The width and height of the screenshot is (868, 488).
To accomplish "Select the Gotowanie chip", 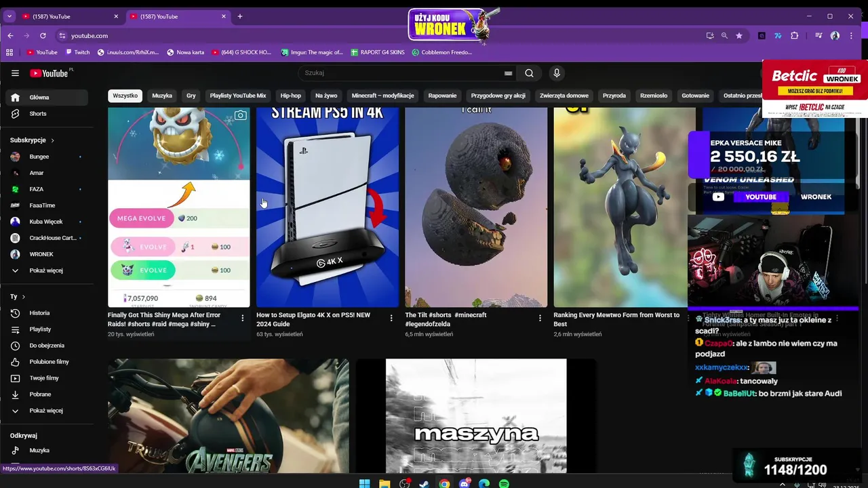I will click(x=695, y=96).
